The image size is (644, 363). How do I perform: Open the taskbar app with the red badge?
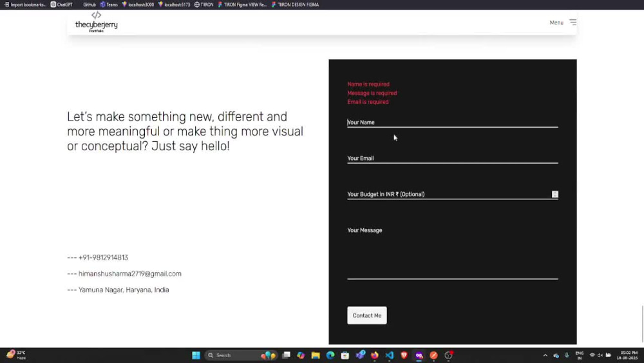pos(448,355)
